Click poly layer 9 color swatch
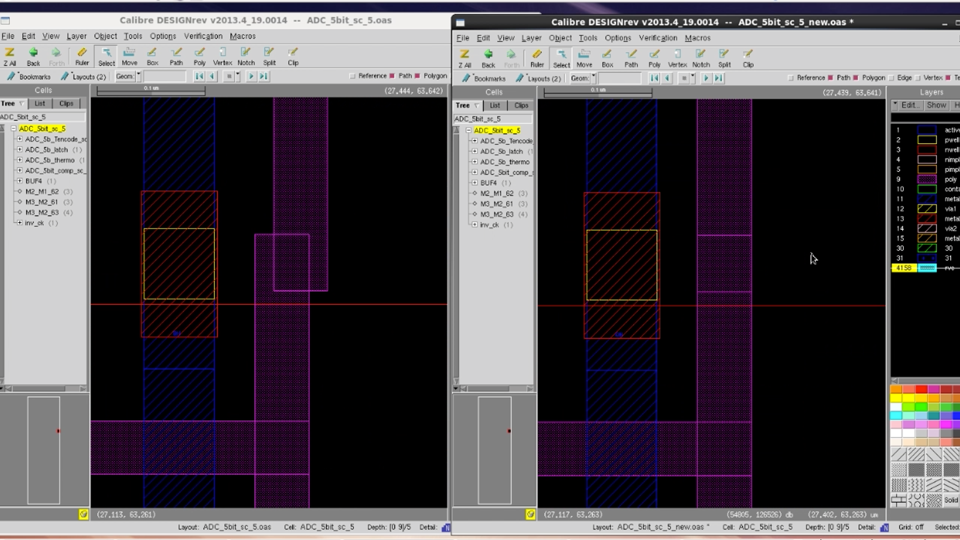This screenshot has height=540, width=960. [927, 179]
